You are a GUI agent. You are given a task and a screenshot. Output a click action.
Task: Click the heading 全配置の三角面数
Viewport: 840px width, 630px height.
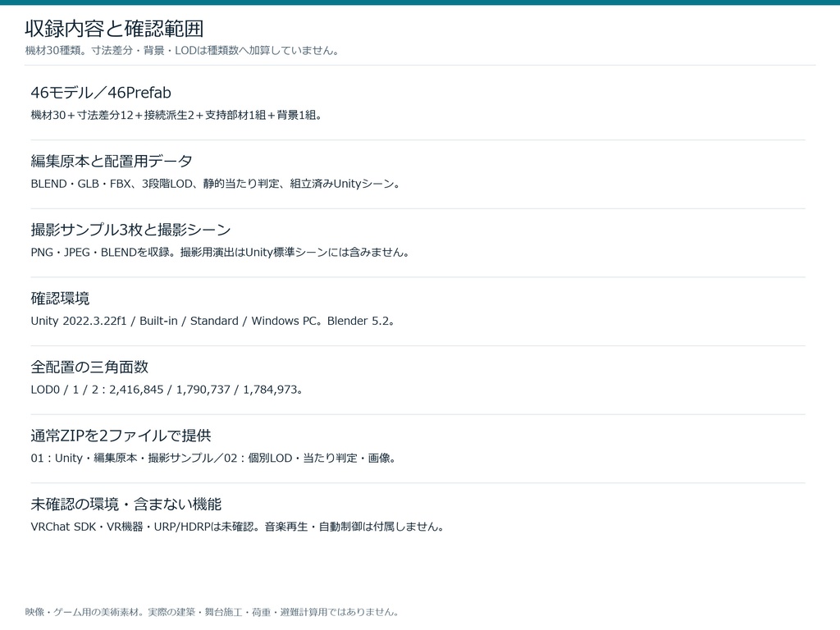(89, 367)
